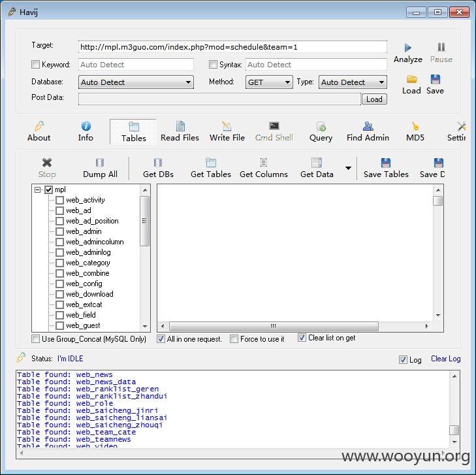Screen dimensions: 476x475
Task: Click the Save floppy disk icon
Action: (436, 79)
